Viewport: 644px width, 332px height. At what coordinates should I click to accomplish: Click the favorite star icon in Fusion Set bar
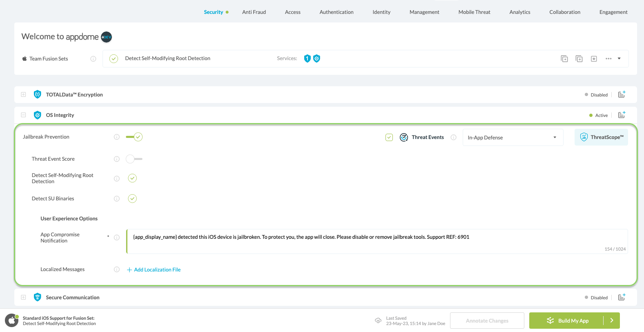[x=594, y=59]
